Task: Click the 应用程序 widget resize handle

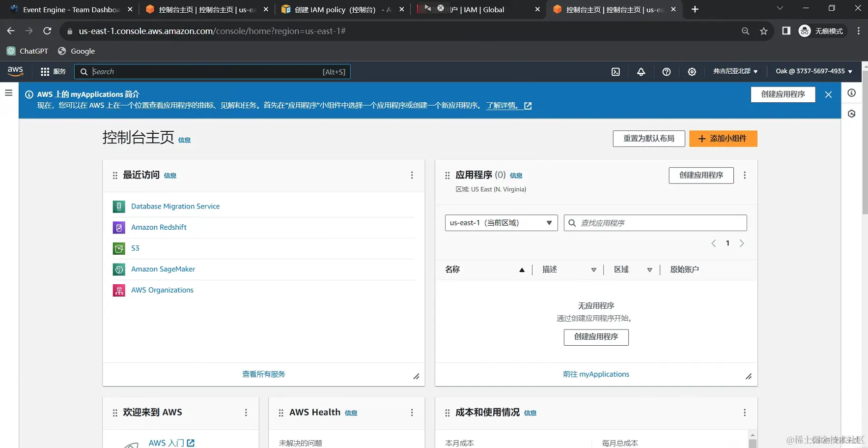Action: point(749,377)
